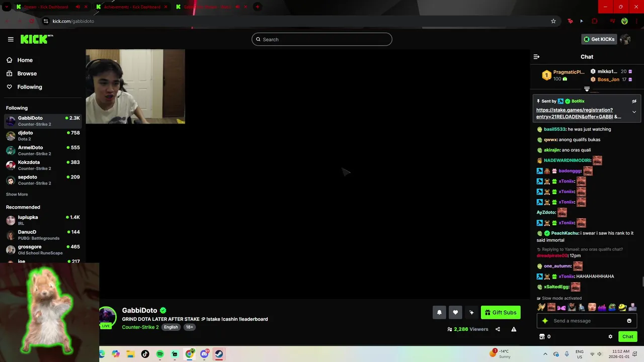Viewport: 644px width, 362px height.
Task: Open recommended channel luplupka
Action: pos(43,220)
